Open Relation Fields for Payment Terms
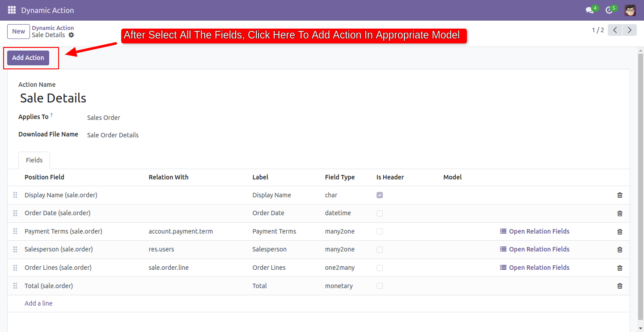The image size is (644, 332). pos(534,231)
